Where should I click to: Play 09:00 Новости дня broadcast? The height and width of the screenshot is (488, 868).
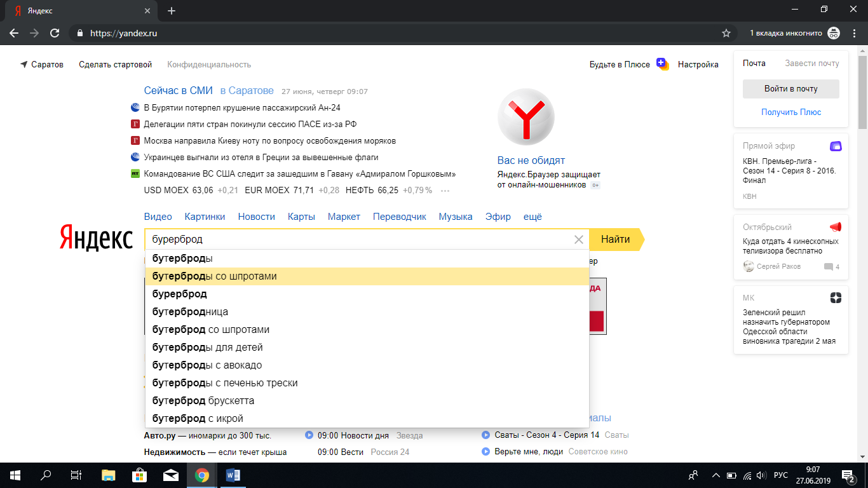pyautogui.click(x=309, y=435)
